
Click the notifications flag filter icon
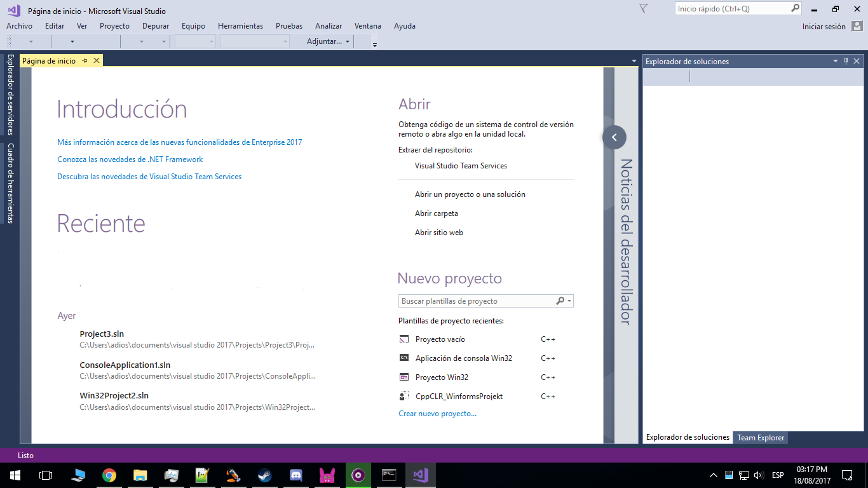click(x=643, y=8)
